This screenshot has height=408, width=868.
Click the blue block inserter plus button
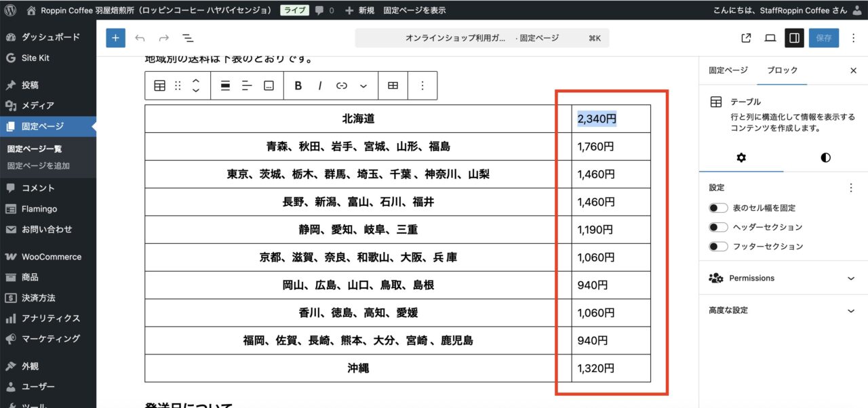point(115,38)
